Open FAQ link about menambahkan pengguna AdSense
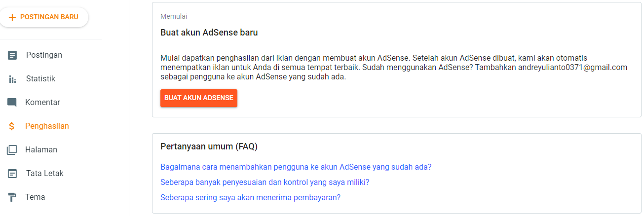Image resolution: width=644 pixels, height=216 pixels. tap(296, 167)
